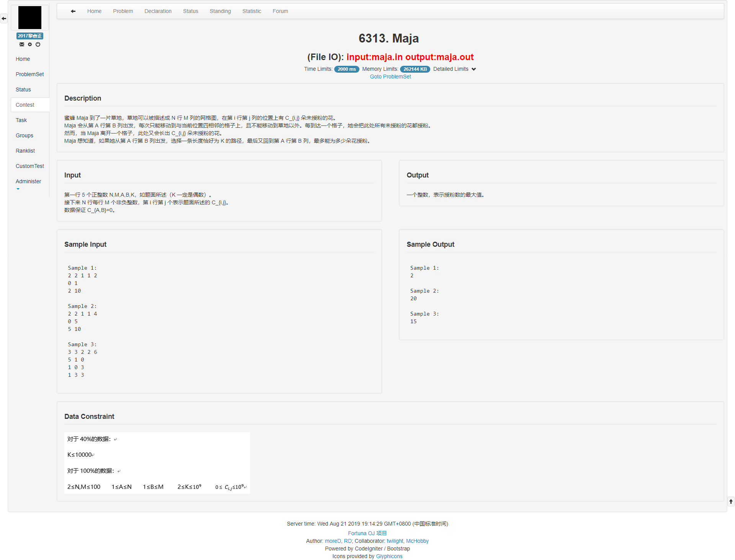Click the black user avatar thumbnail
Viewport: 735px width, 560px height.
pyautogui.click(x=30, y=18)
